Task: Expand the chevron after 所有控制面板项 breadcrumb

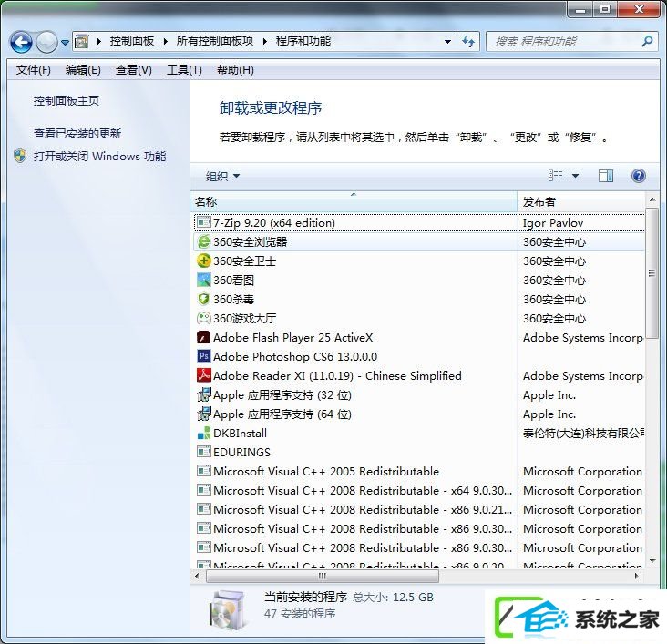Action: coord(265,41)
